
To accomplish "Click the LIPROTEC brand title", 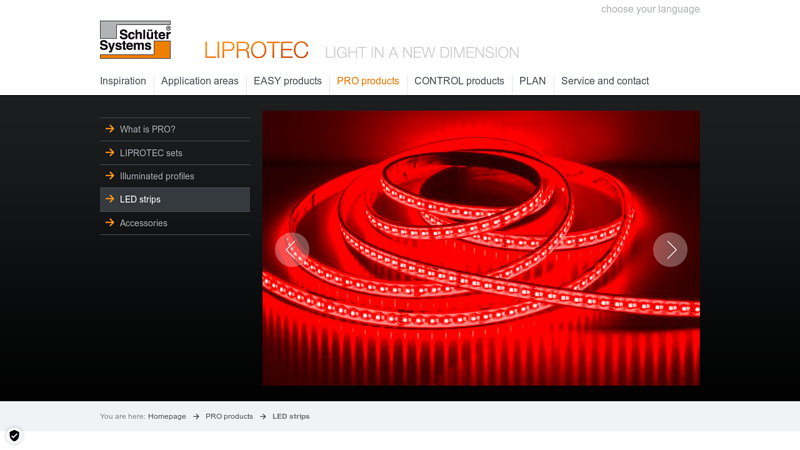I will pos(256,51).
